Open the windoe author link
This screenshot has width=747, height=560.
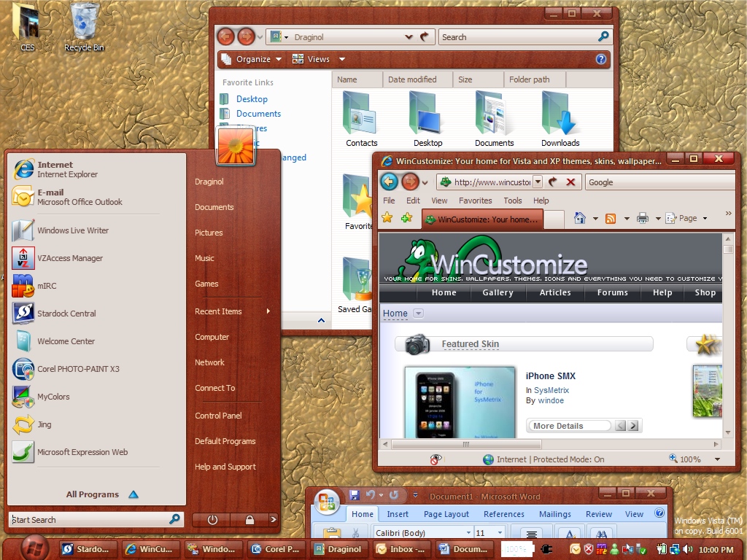pyautogui.click(x=551, y=400)
